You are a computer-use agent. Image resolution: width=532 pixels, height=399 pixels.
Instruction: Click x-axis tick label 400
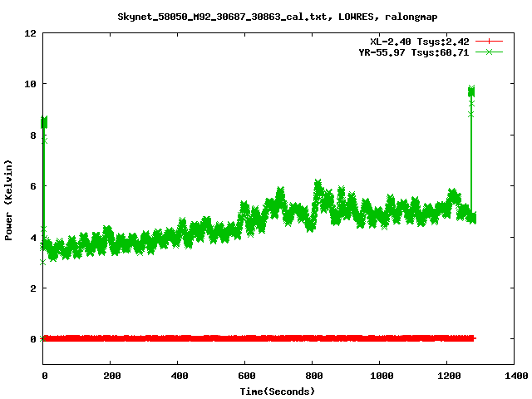click(180, 376)
